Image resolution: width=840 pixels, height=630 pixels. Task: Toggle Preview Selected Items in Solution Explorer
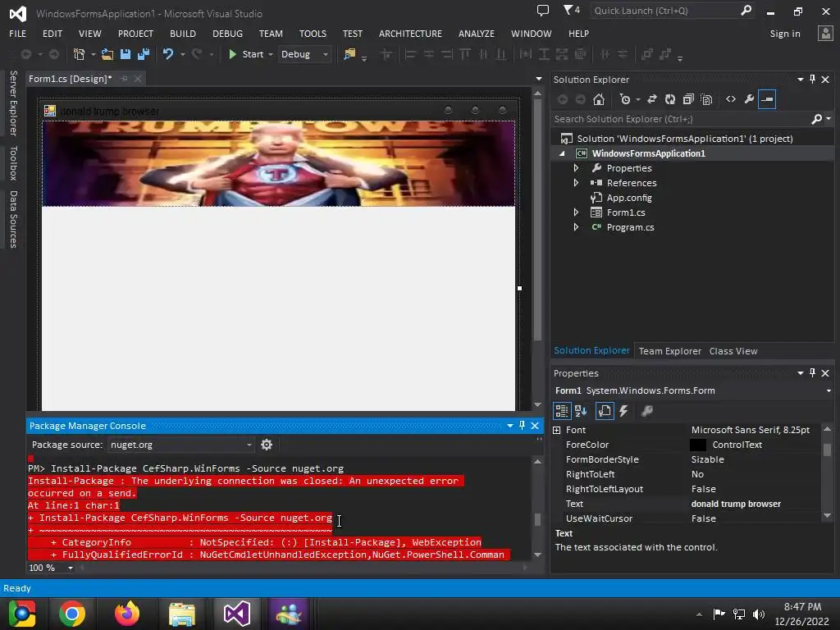point(767,99)
